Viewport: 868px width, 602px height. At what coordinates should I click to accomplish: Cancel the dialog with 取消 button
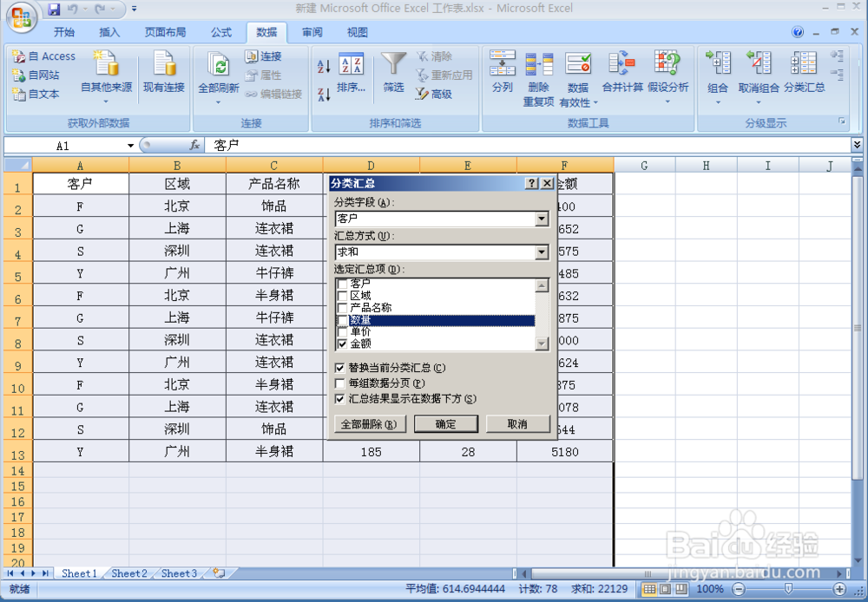pos(517,424)
